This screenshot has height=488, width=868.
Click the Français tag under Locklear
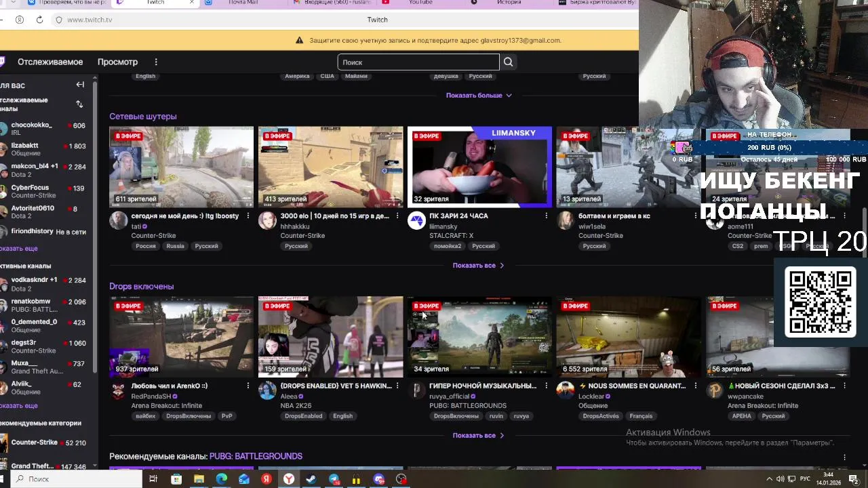(x=641, y=416)
